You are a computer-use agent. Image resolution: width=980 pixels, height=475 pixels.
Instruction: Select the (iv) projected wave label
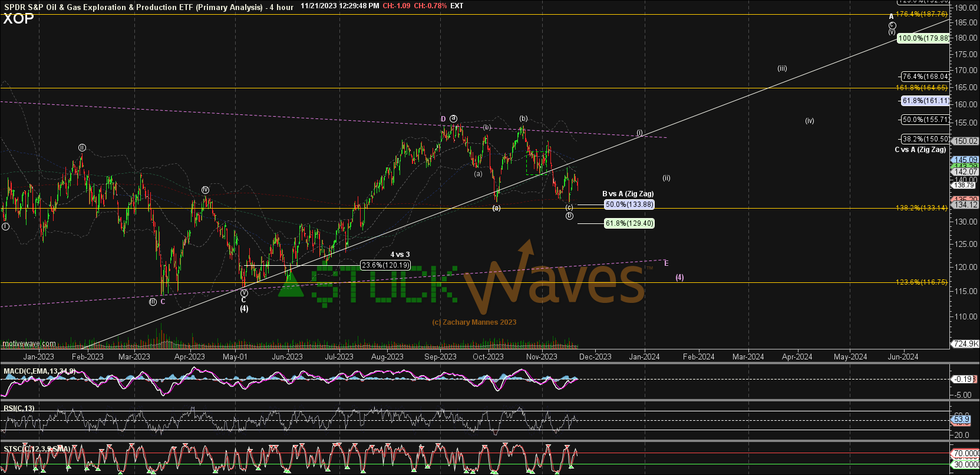click(810, 121)
